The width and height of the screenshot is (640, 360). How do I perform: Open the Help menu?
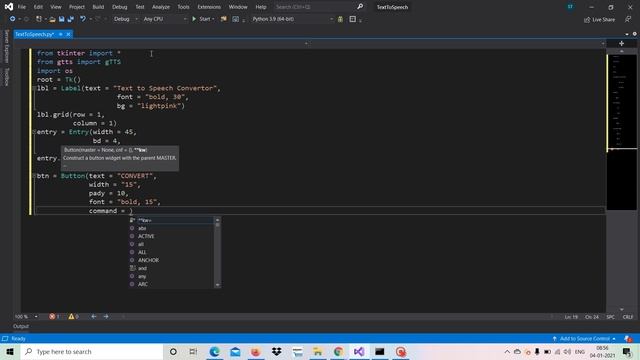click(261, 7)
